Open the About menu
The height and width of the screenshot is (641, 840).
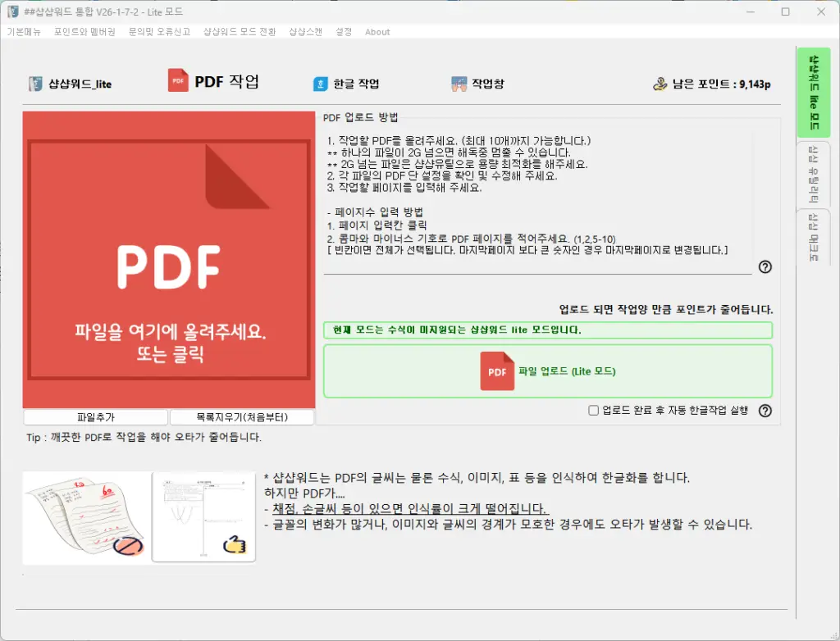click(377, 32)
